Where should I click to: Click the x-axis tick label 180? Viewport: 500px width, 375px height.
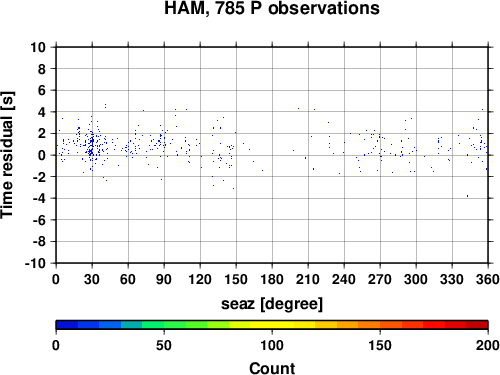coord(272,279)
